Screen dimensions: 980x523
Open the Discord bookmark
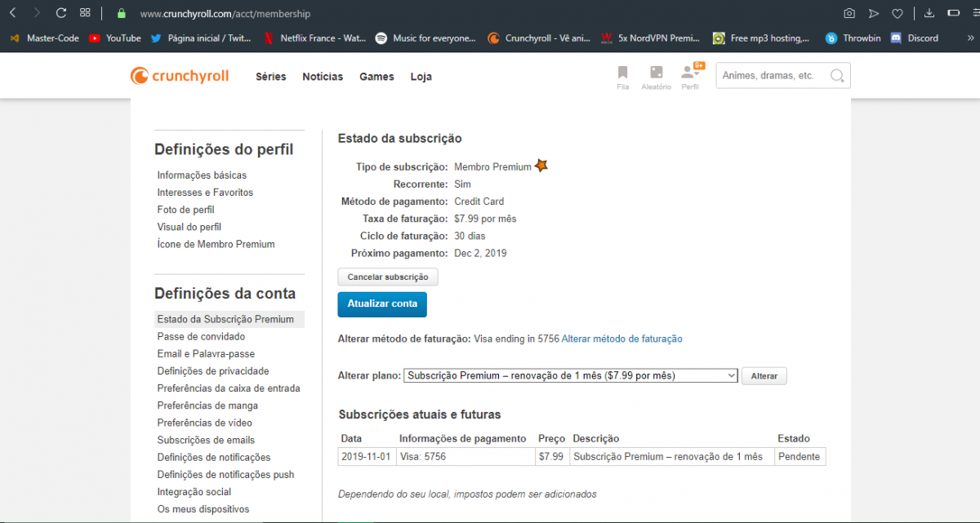click(x=914, y=38)
